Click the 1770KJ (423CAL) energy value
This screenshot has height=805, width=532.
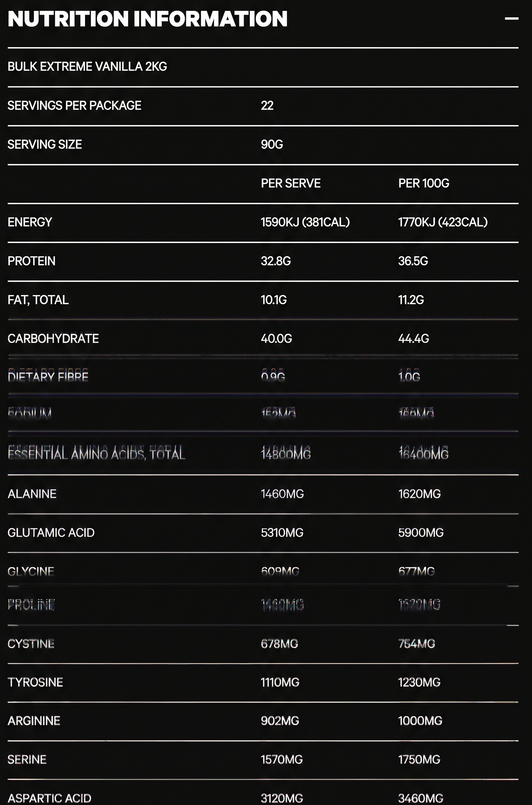[443, 222]
